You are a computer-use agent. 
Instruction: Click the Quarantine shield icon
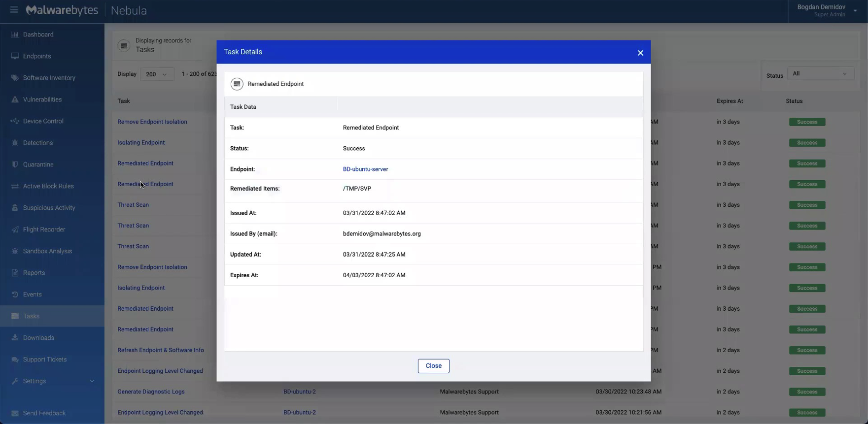pos(15,164)
